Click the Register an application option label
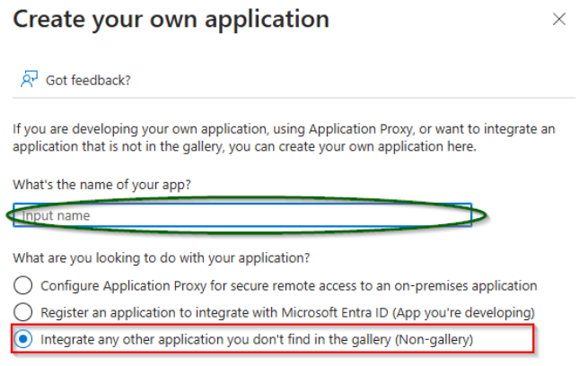Viewport: 588px width, 366px height. coord(287,312)
